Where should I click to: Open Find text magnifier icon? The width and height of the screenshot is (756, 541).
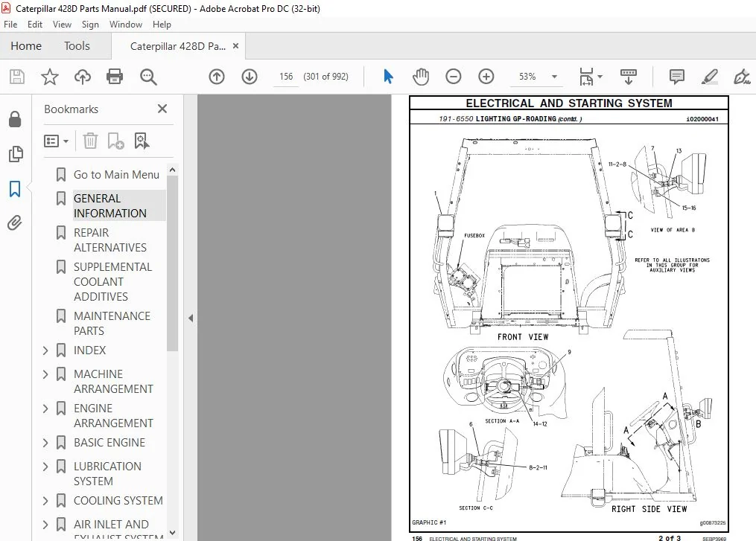[x=148, y=77]
